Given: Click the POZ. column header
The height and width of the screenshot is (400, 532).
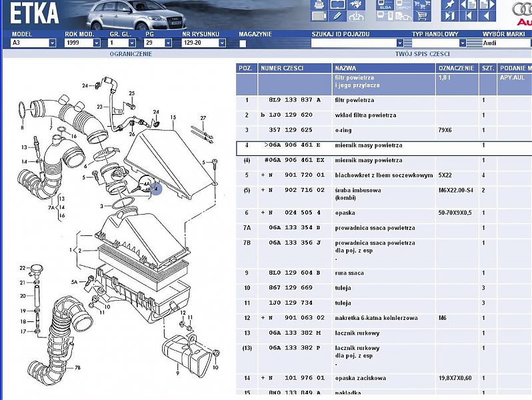Looking at the screenshot, I should (247, 68).
